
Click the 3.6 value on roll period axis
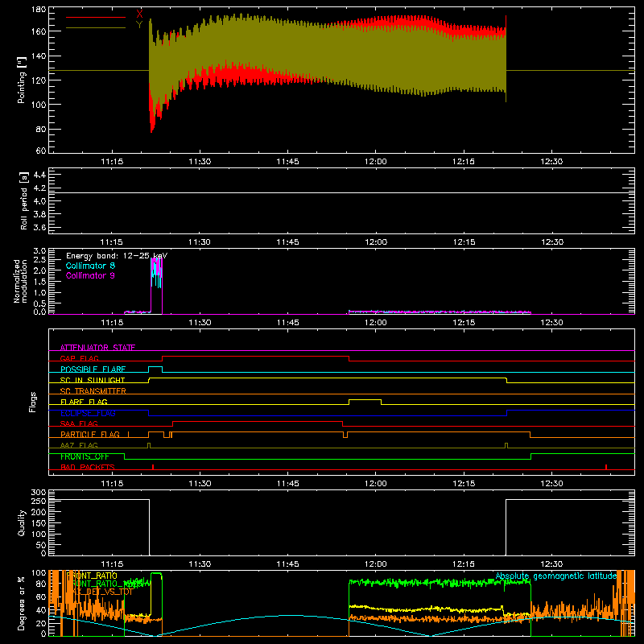point(39,227)
